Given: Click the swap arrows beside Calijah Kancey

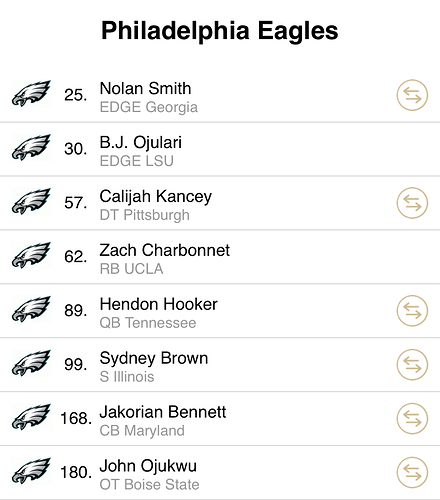Looking at the screenshot, I should tap(412, 203).
